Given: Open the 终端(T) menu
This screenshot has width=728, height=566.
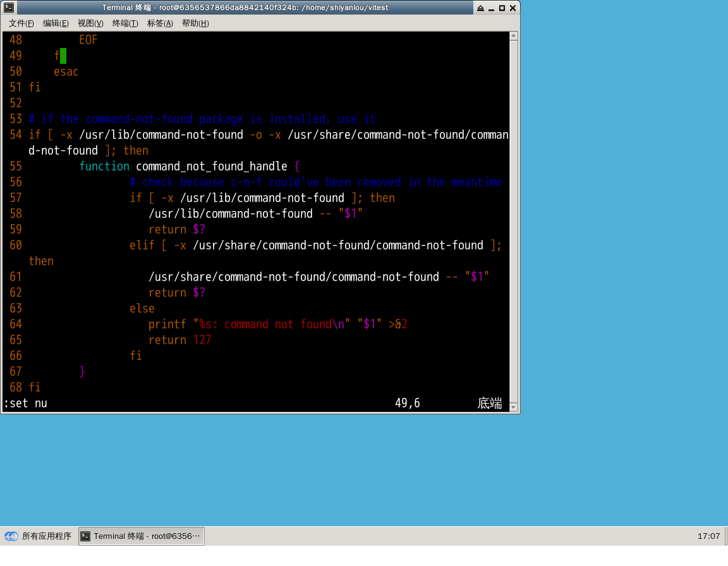Looking at the screenshot, I should [125, 23].
